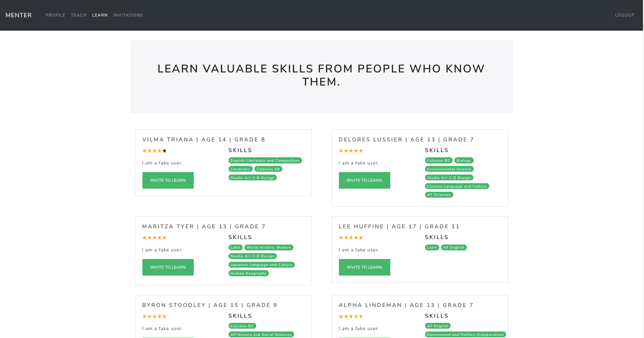Image resolution: width=644 pixels, height=338 pixels.
Task: Click the Logout link
Action: coord(625,15)
